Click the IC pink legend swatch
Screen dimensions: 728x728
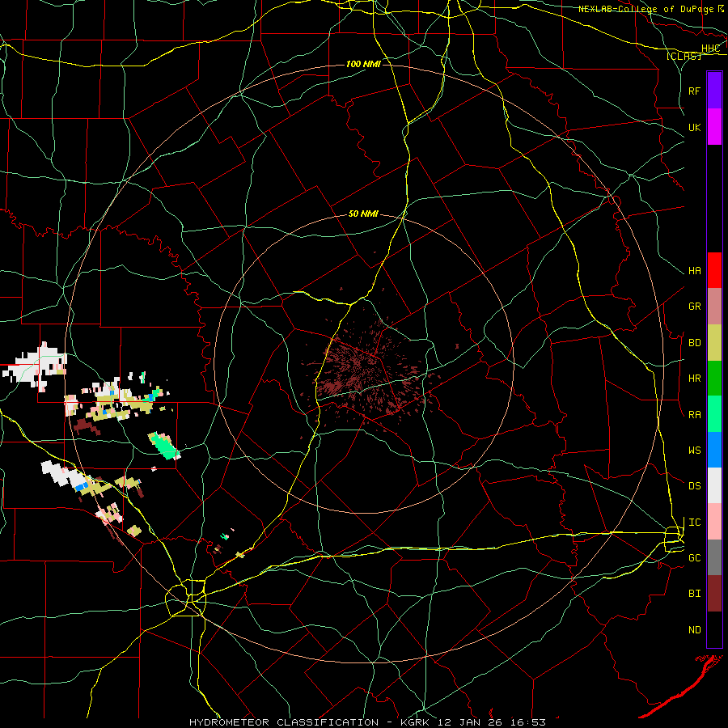(x=714, y=522)
